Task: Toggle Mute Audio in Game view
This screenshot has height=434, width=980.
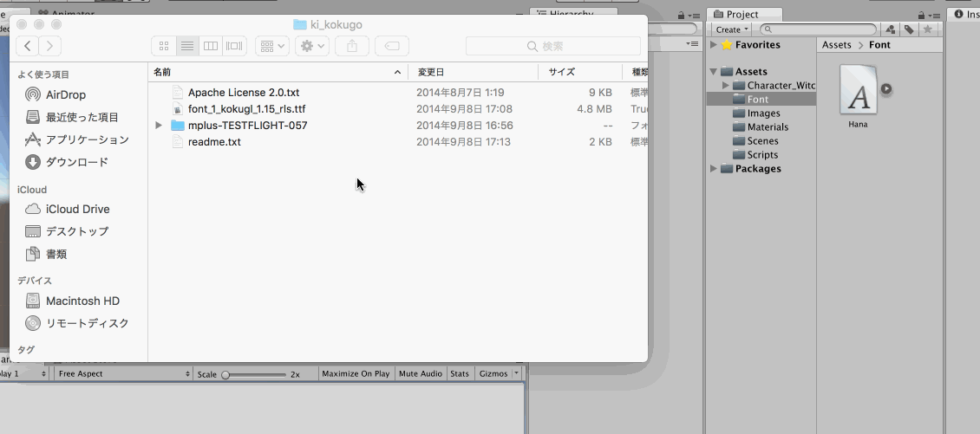Action: [x=420, y=374]
